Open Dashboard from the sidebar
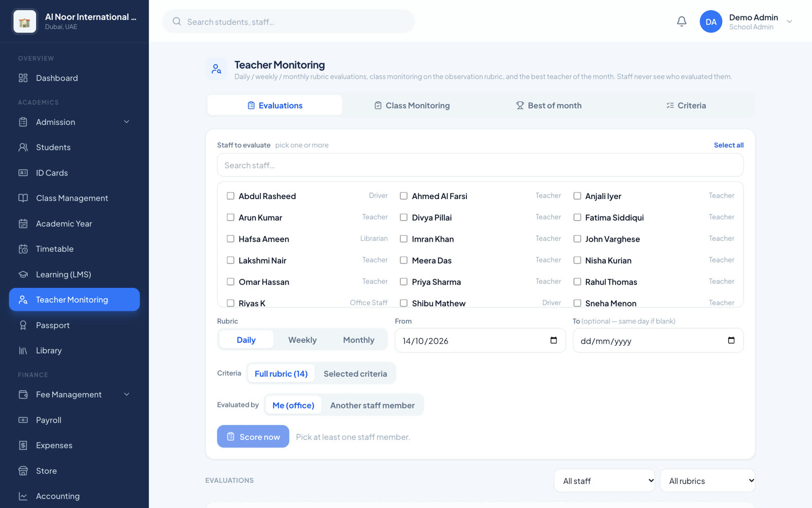The image size is (812, 508). coord(74,78)
